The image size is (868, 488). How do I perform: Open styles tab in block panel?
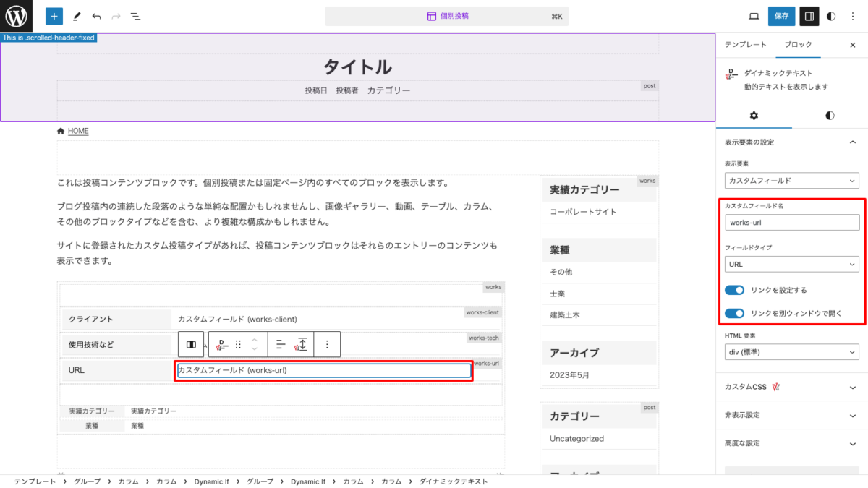[830, 115]
